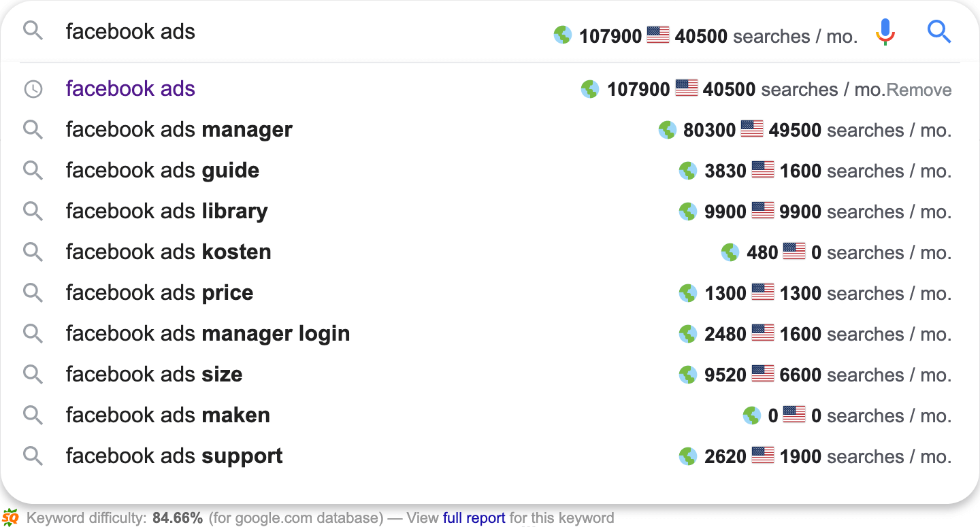This screenshot has height=527, width=980.
Task: Choose 'facebook ads price' suggestion
Action: (x=490, y=293)
